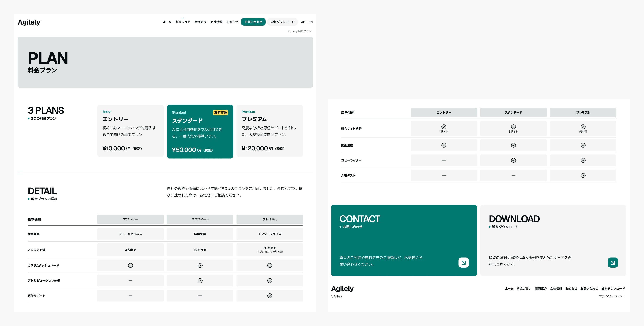Click the arrow icon in the DOWNLOAD card
Screen dimensions: 644x326
point(613,262)
